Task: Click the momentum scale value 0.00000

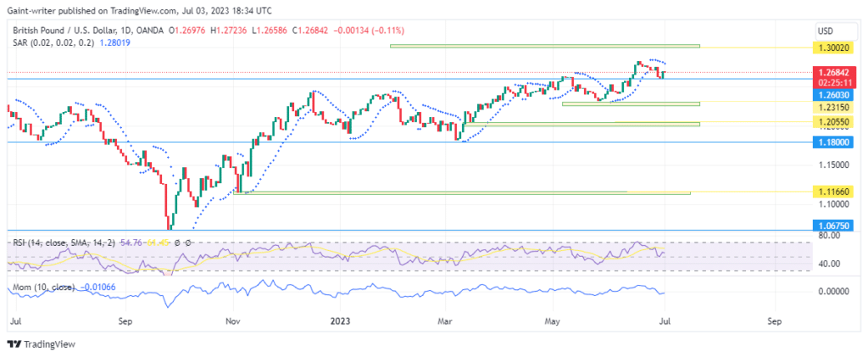Action: point(834,291)
